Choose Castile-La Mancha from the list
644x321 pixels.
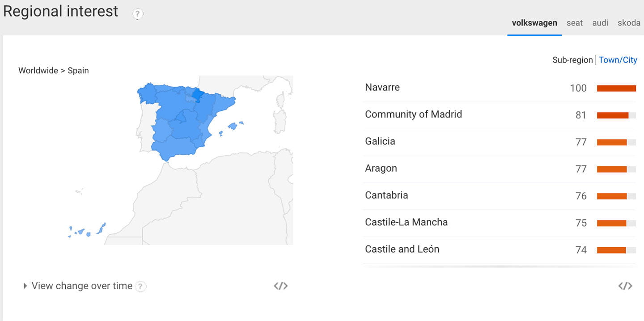pyautogui.click(x=500, y=223)
